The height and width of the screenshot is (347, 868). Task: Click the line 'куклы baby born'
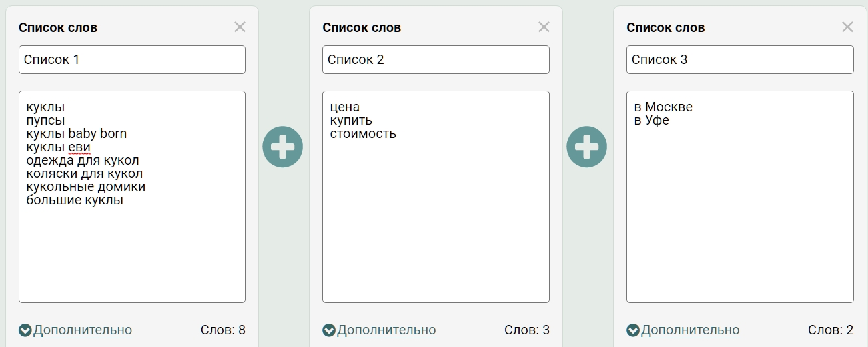[x=76, y=133]
